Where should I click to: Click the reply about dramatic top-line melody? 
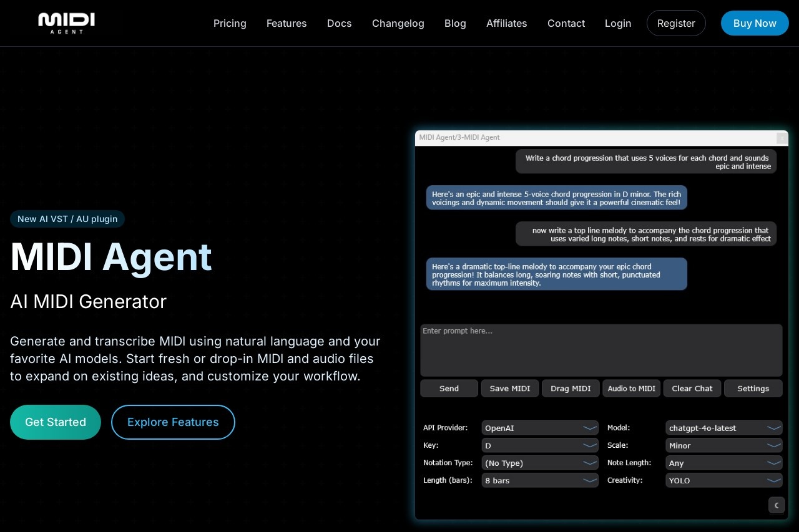[557, 274]
